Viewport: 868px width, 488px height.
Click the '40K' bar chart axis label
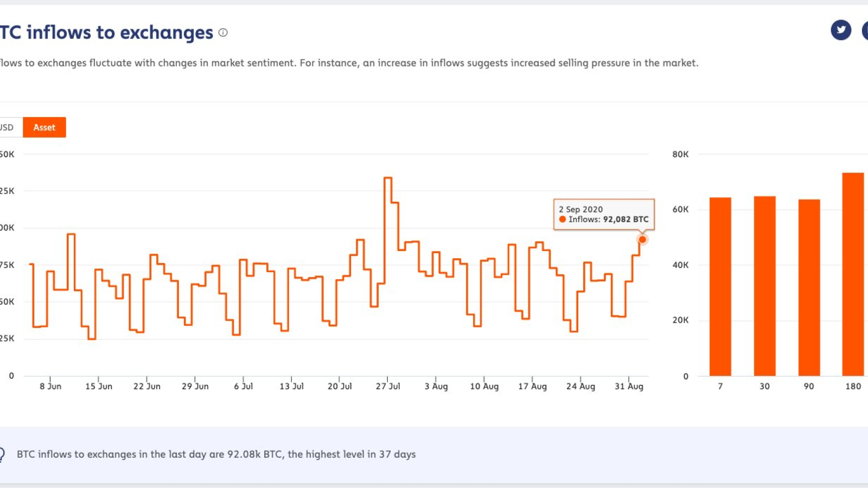[x=680, y=265]
